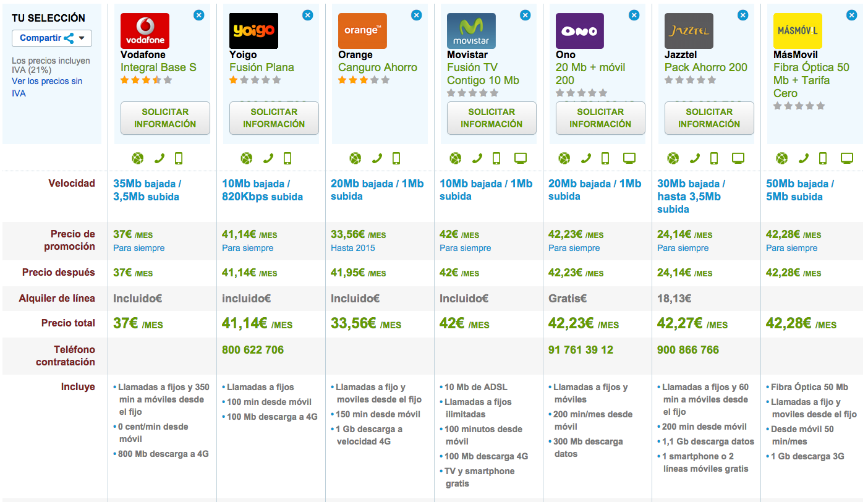Open the Compartir share dropdown

[52, 38]
